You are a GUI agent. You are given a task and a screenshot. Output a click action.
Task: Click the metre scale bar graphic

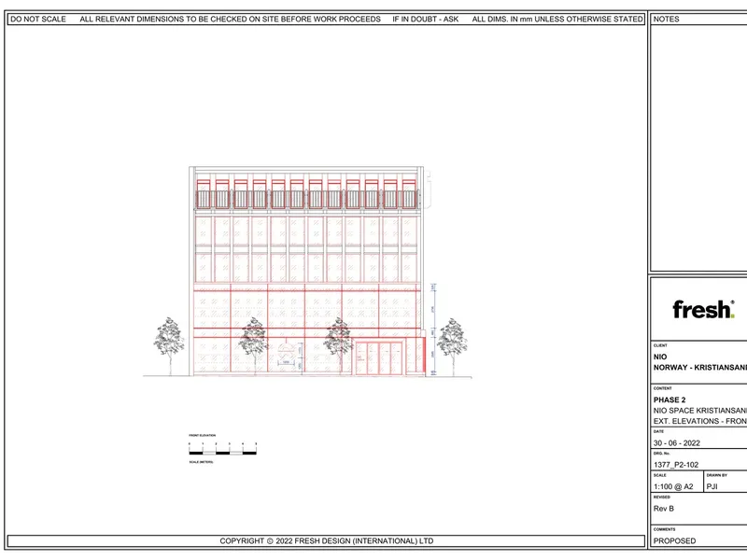(x=222, y=449)
